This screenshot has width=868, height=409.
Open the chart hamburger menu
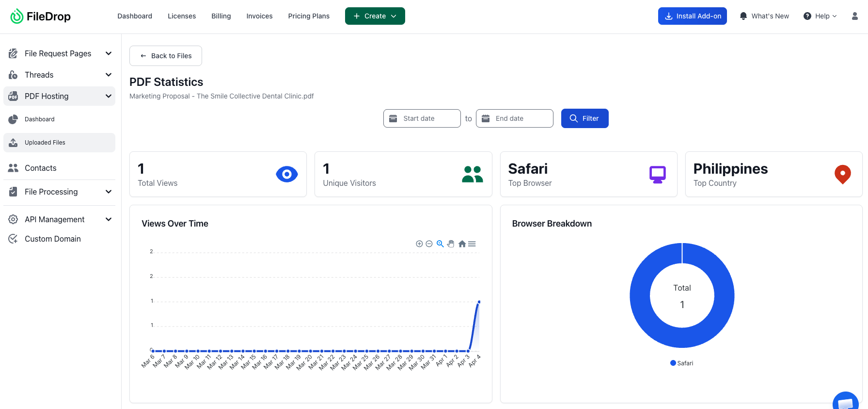472,244
